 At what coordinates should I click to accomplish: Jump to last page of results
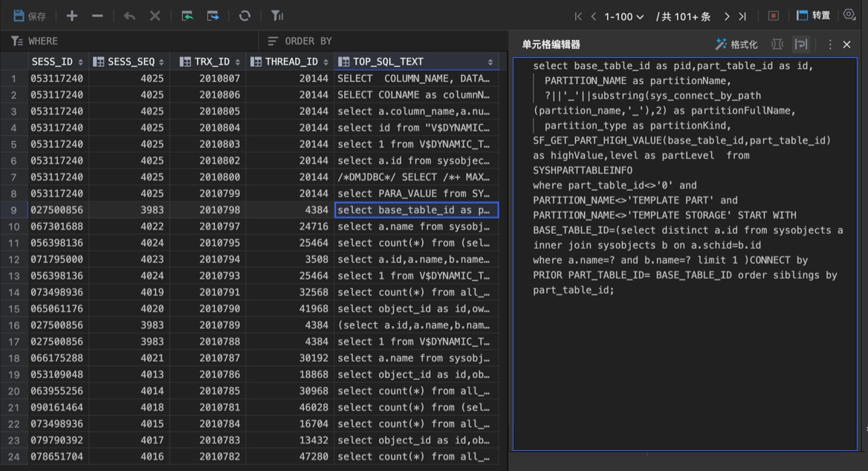pyautogui.click(x=742, y=16)
